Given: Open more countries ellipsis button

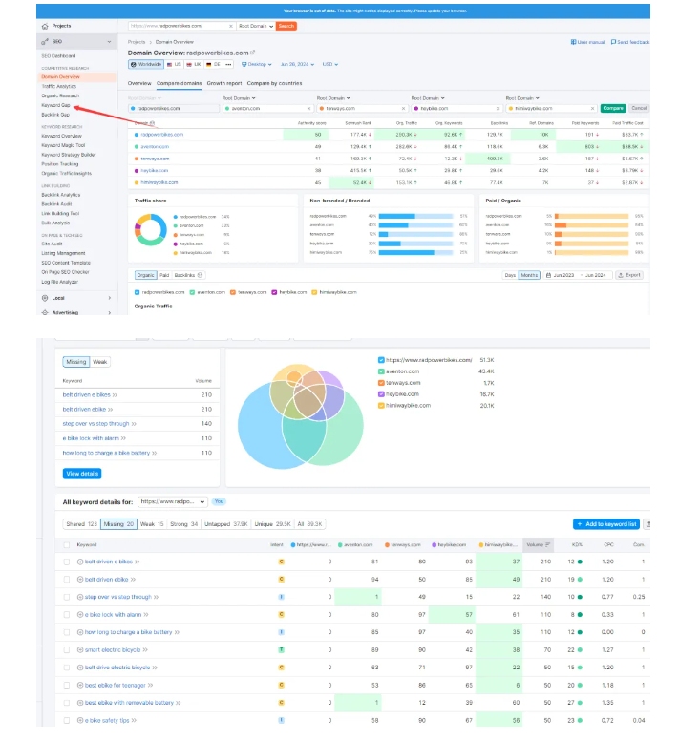Looking at the screenshot, I should click(x=228, y=64).
